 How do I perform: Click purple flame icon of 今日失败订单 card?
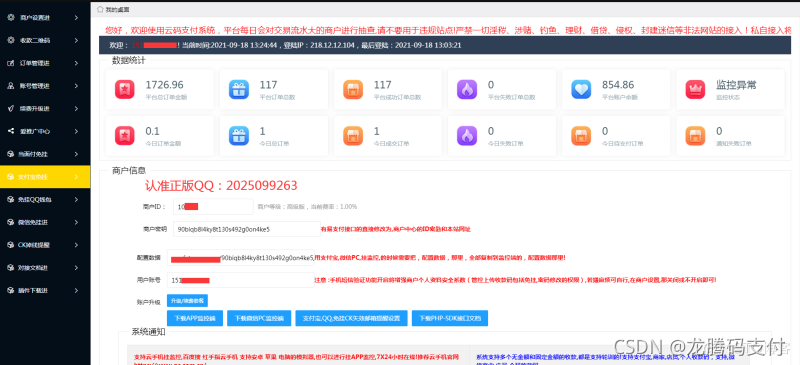(467, 136)
